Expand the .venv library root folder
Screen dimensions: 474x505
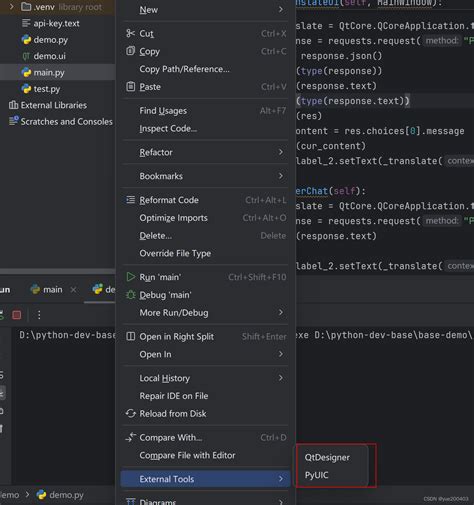(12, 6)
